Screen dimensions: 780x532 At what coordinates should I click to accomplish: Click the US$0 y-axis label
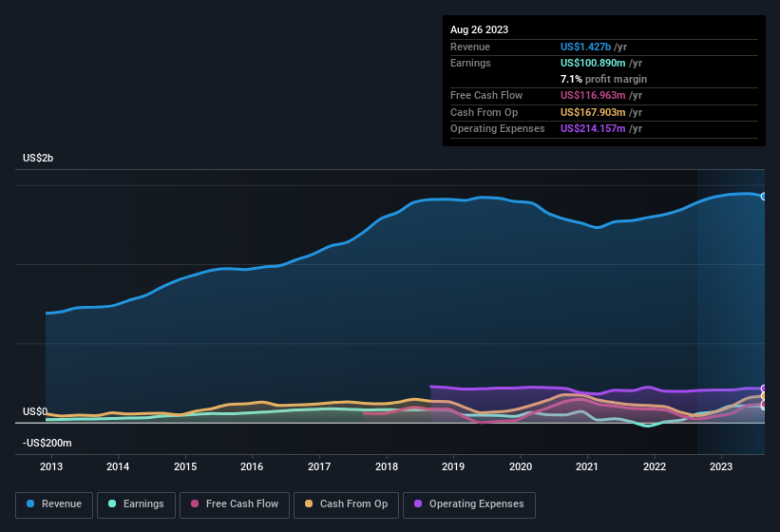coord(35,411)
